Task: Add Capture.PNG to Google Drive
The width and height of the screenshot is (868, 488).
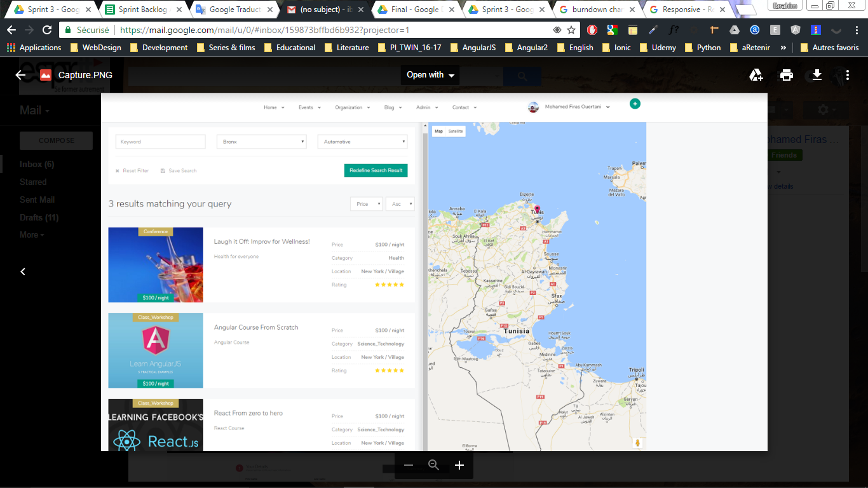Action: (756, 75)
